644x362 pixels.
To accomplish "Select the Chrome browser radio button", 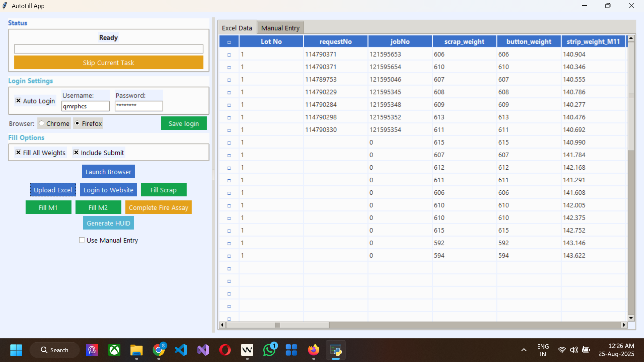I will point(41,123).
